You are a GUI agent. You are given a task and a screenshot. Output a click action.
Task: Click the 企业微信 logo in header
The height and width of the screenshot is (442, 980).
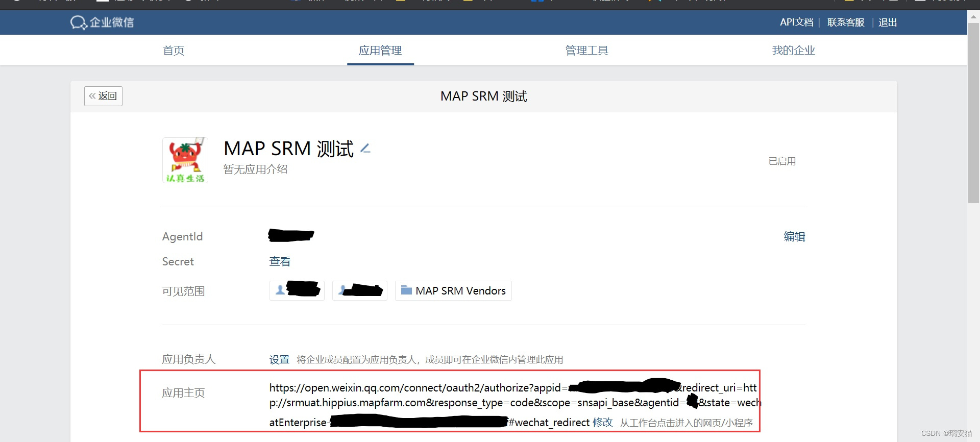point(102,22)
